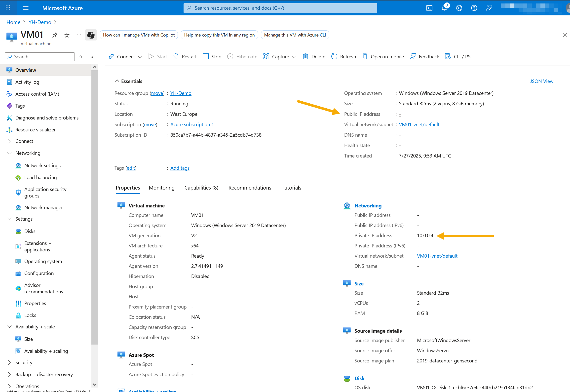The image size is (570, 392).
Task: Switch to Capabilities (8) tab
Action: point(201,188)
